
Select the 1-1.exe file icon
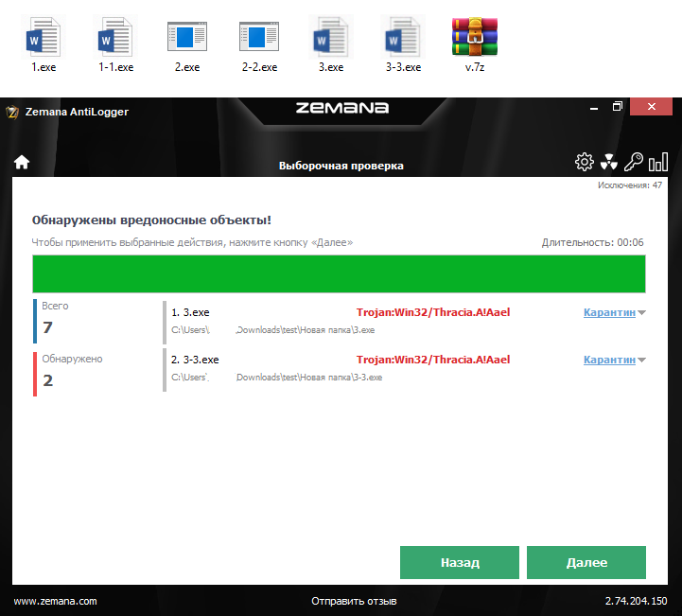[115, 38]
